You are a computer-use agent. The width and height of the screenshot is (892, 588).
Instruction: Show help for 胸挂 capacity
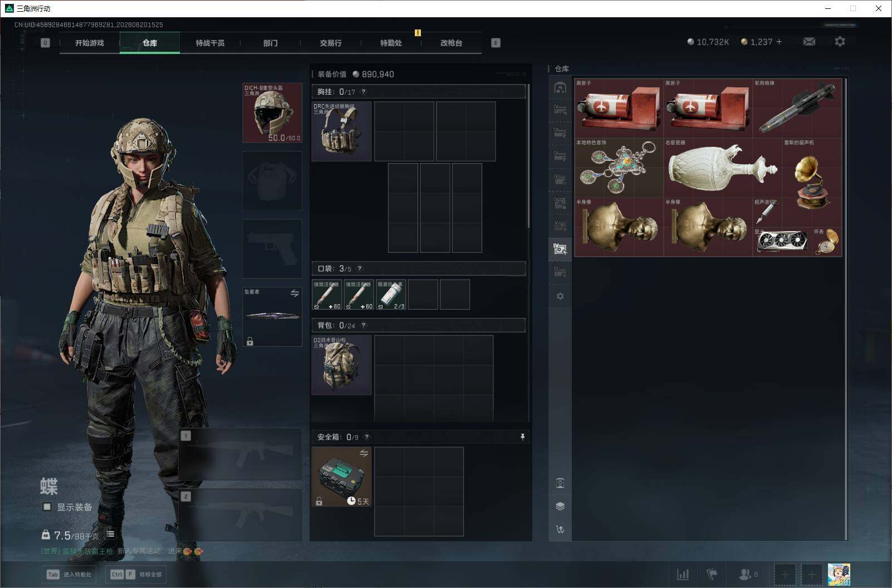pyautogui.click(x=364, y=92)
